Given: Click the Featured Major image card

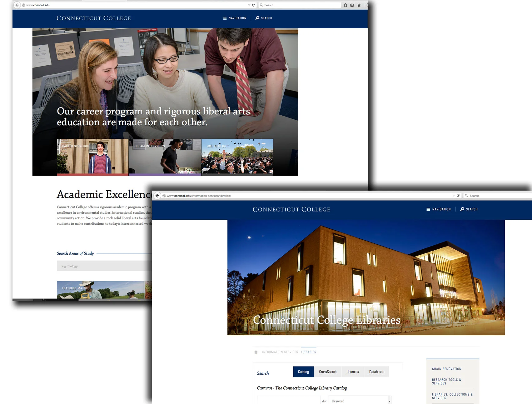Looking at the screenshot, I should pos(101,290).
